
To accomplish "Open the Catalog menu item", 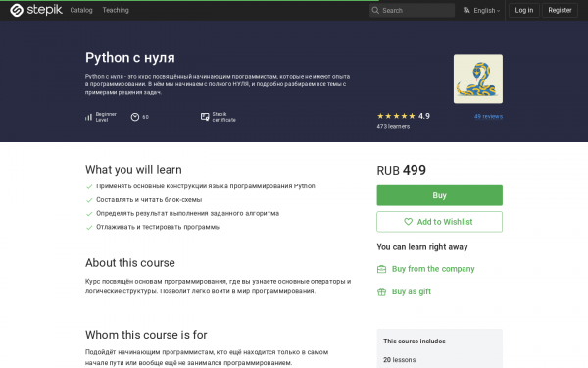I will 81,10.
